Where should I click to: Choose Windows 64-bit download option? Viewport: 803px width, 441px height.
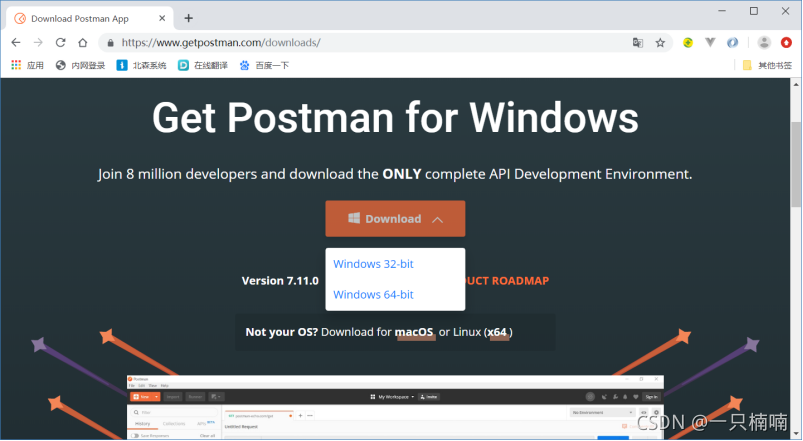point(373,295)
